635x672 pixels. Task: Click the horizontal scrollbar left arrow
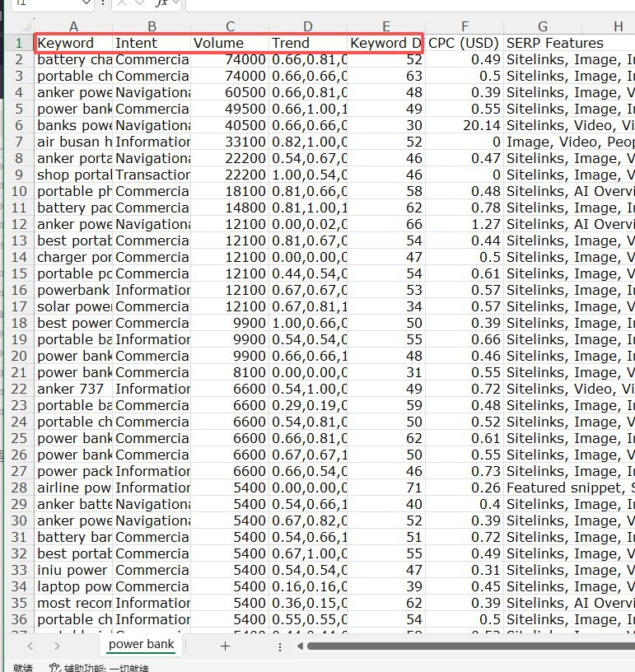click(300, 646)
